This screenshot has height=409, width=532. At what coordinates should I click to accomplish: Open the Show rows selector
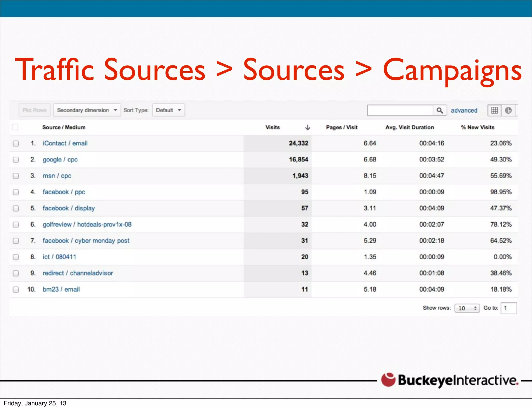[467, 308]
